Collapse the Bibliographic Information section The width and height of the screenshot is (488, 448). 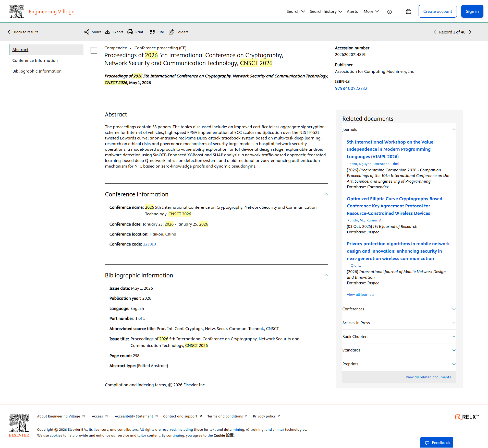tap(326, 275)
